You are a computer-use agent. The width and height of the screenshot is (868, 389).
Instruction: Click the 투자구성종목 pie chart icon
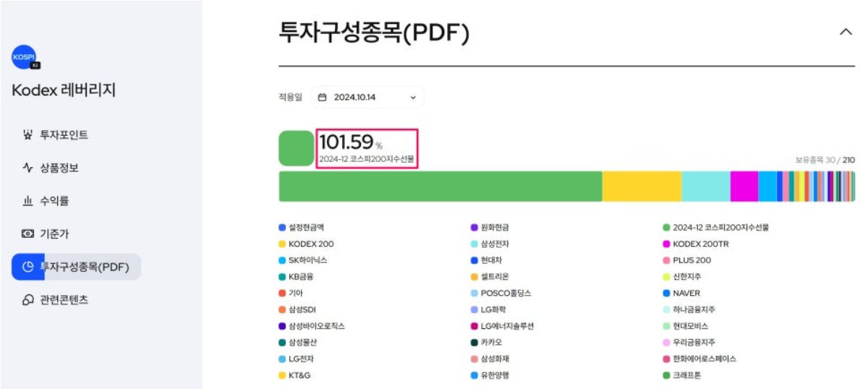[28, 267]
